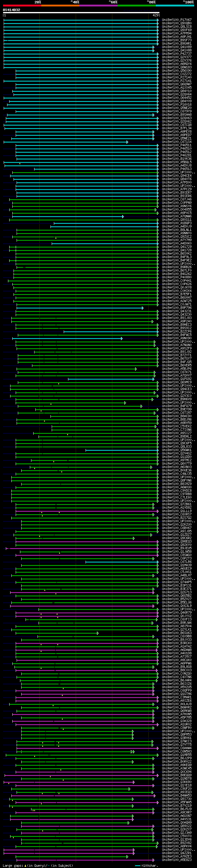This screenshot has width=197, height=868.
Task: Select the UniRef100_Q0JKY8 label
Action: coord(177,287)
